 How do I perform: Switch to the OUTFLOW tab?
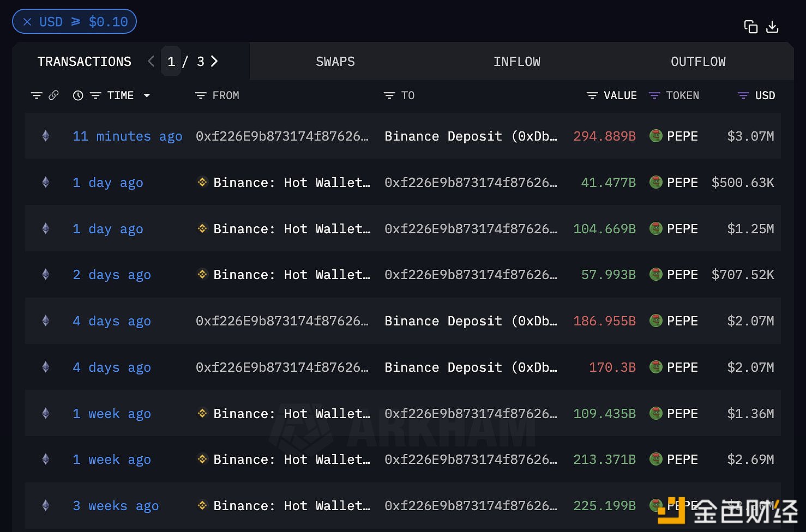click(x=698, y=62)
